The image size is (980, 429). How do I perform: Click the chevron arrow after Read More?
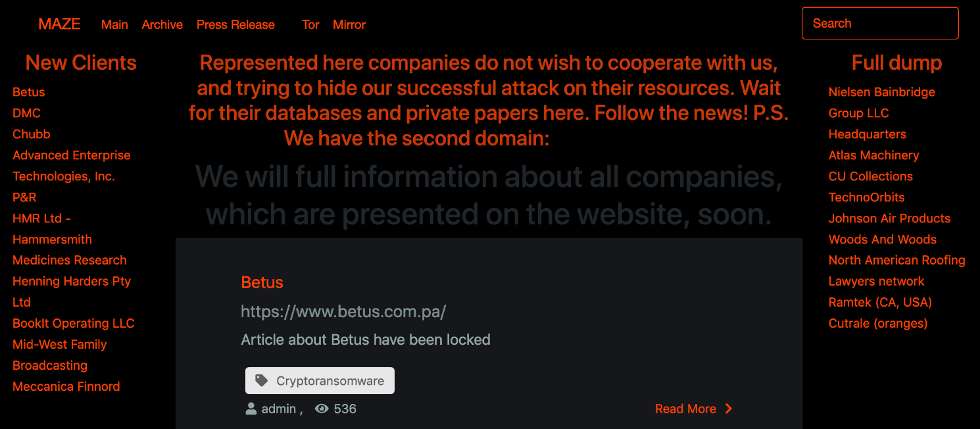coord(729,409)
